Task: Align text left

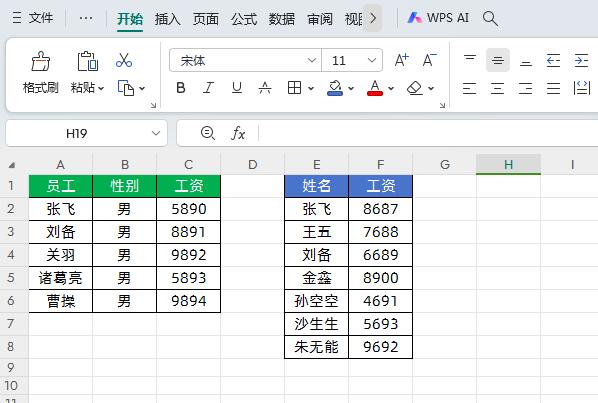Action: click(x=469, y=88)
